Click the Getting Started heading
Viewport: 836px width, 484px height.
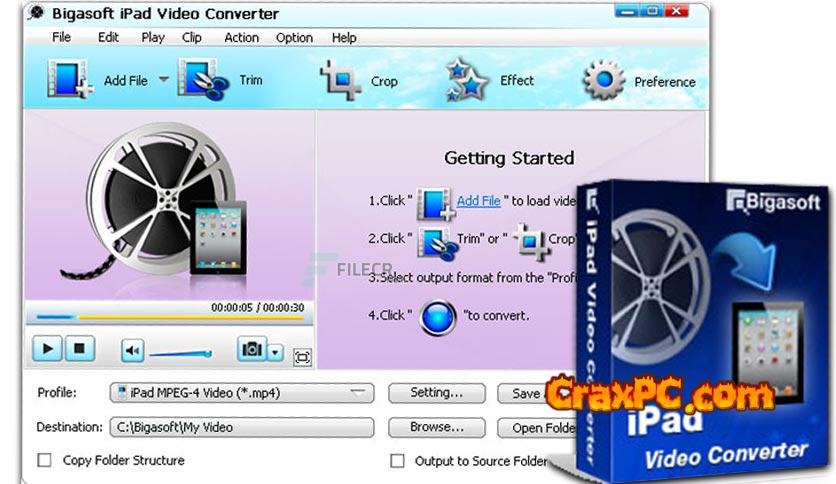pos(509,158)
